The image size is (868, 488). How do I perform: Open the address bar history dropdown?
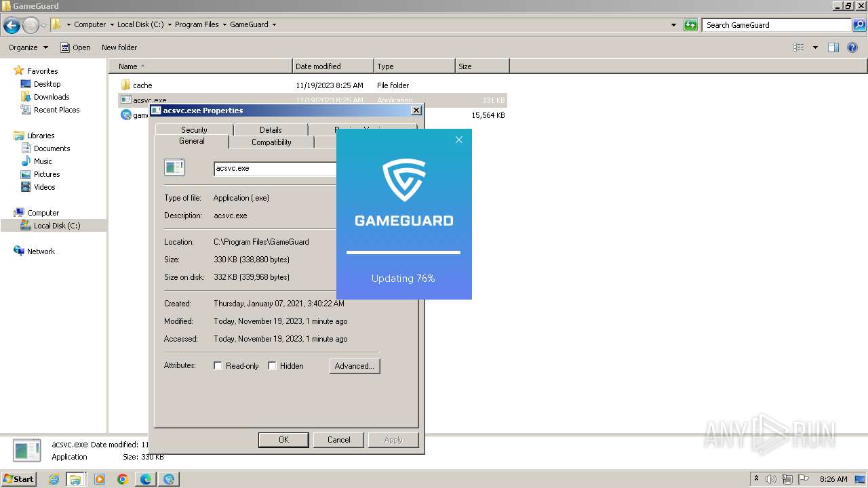673,25
